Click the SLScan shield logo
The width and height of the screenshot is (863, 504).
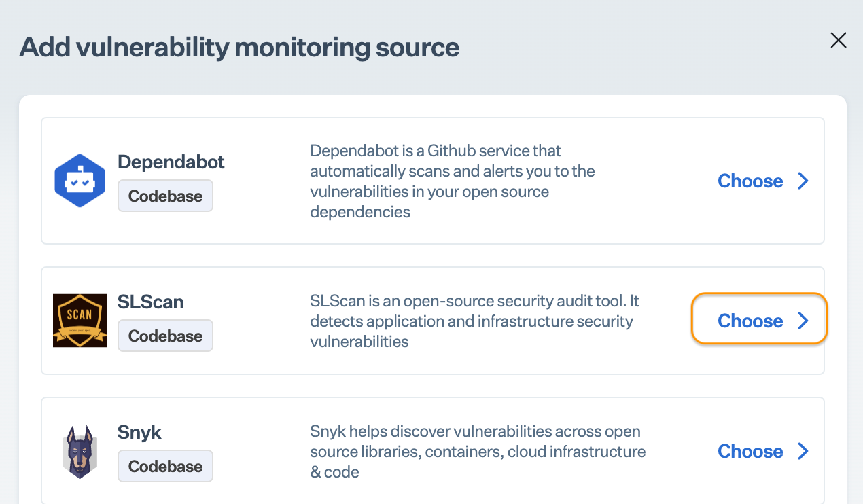(80, 321)
